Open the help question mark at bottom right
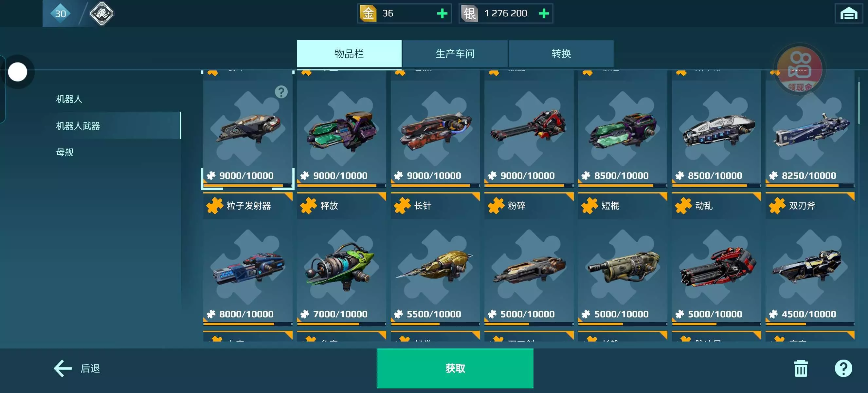The image size is (868, 393). click(x=843, y=368)
